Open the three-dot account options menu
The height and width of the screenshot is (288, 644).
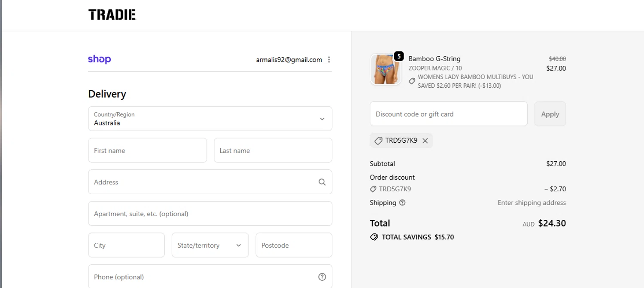point(329,60)
